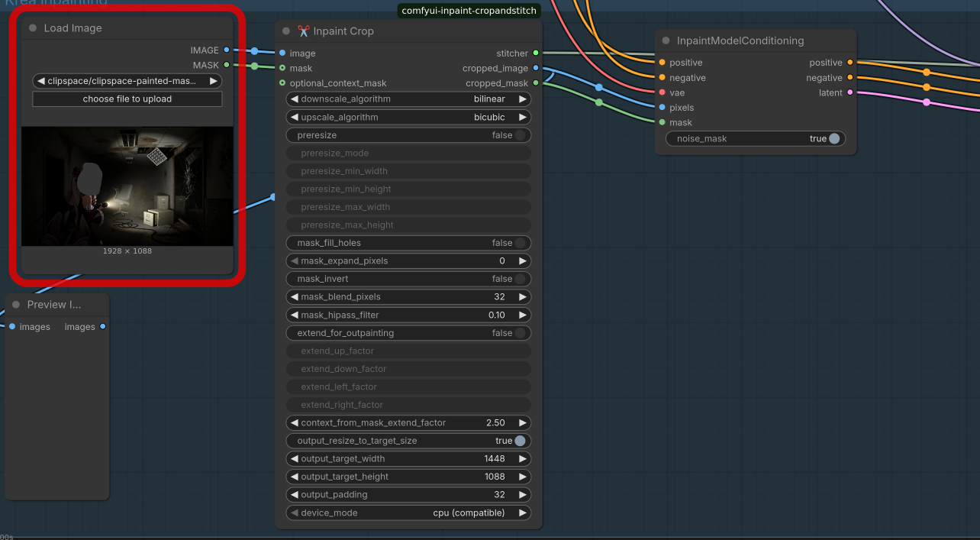
Task: Click the images input port on Preview Image
Action: pos(12,327)
